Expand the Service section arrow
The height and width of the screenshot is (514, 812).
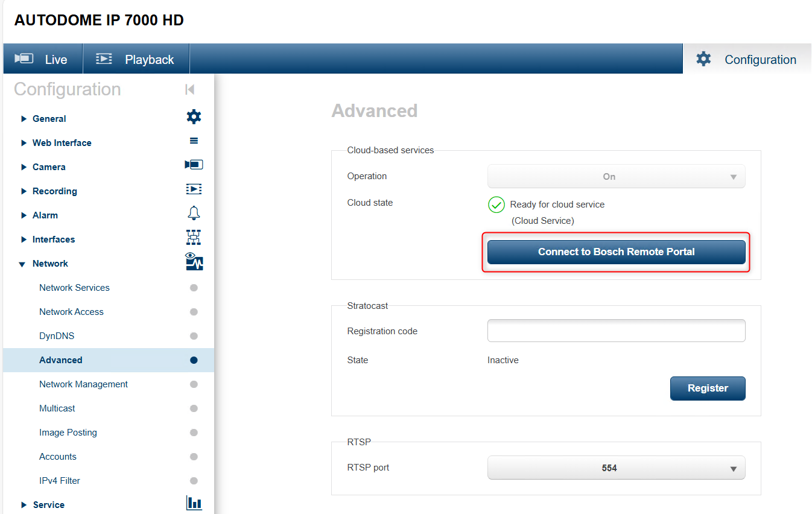[24, 505]
